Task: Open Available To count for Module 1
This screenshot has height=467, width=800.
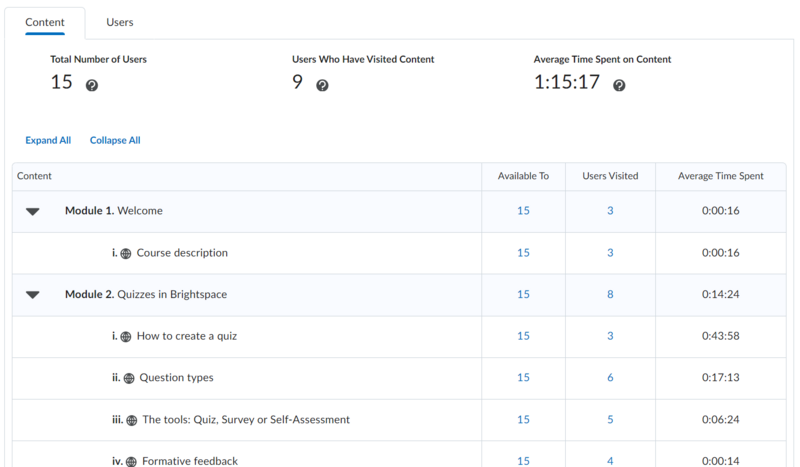Action: point(523,211)
